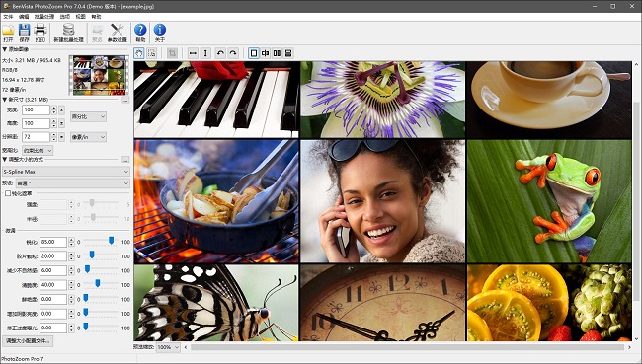Image resolution: width=642 pixels, height=364 pixels.
Task: Start a new batch with 新建批量处理 icon
Action: [x=68, y=33]
